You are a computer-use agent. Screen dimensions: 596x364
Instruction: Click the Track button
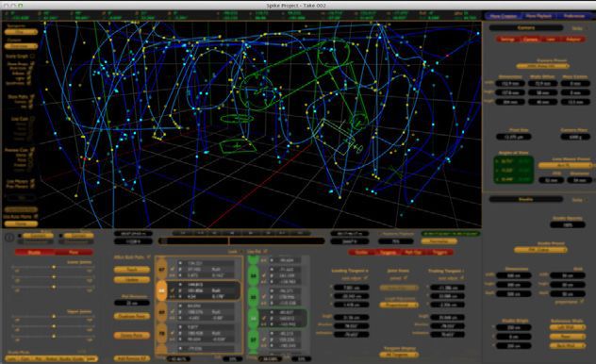pyautogui.click(x=132, y=270)
